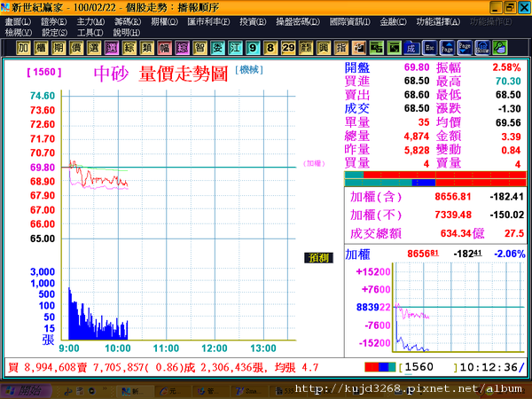
Task: Open the red 幅 toolbar icon
Action: [x=164, y=48]
